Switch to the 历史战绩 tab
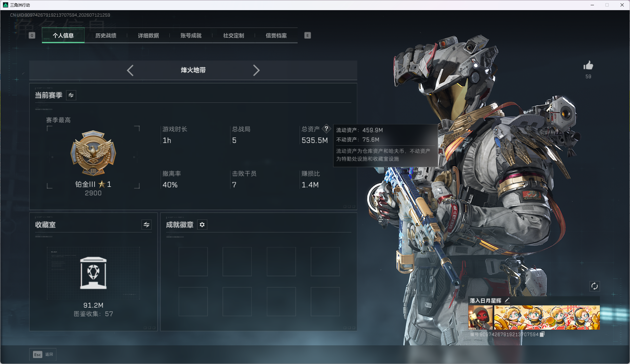Image resolution: width=630 pixels, height=364 pixels. coord(106,35)
